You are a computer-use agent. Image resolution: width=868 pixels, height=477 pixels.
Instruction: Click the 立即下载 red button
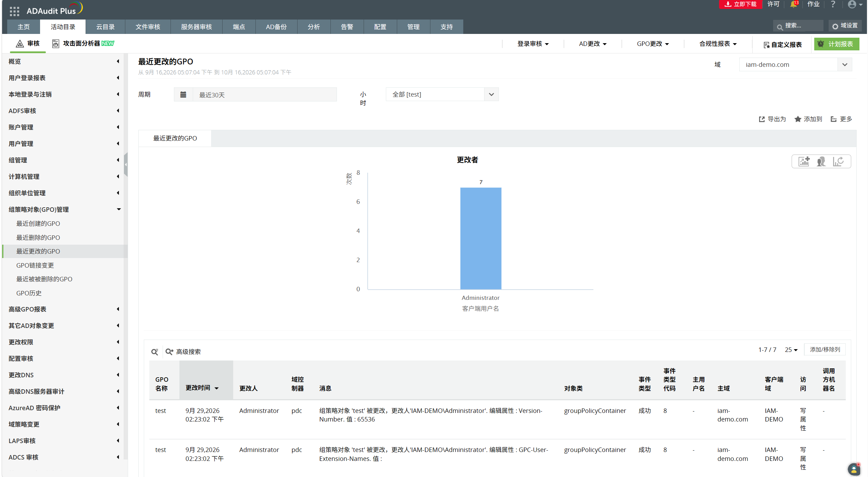[x=740, y=4]
